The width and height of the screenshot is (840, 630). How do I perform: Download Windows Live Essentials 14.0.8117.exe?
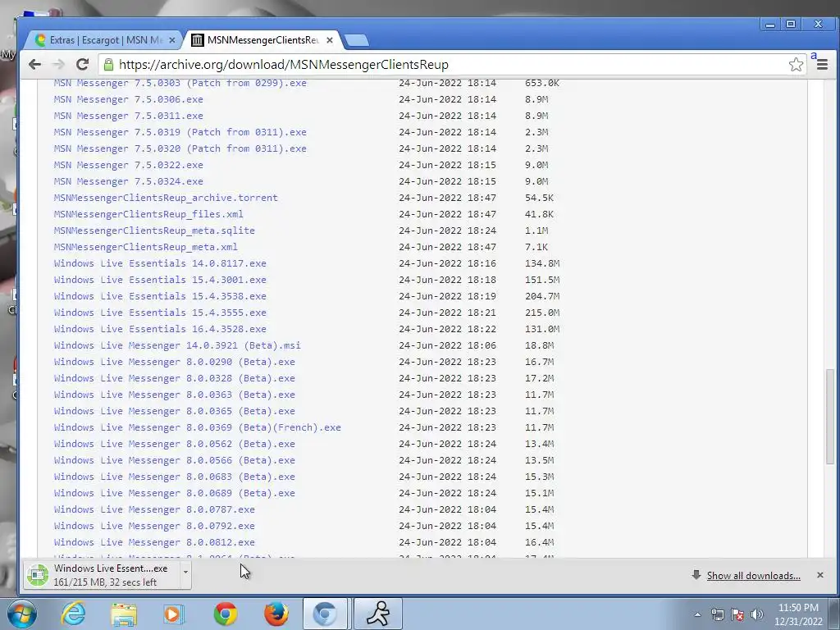(x=160, y=263)
